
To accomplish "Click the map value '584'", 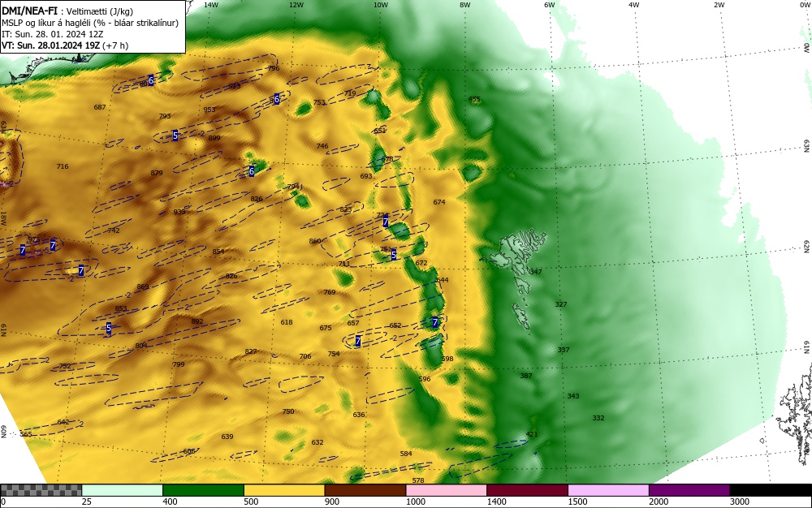I will (x=406, y=454).
